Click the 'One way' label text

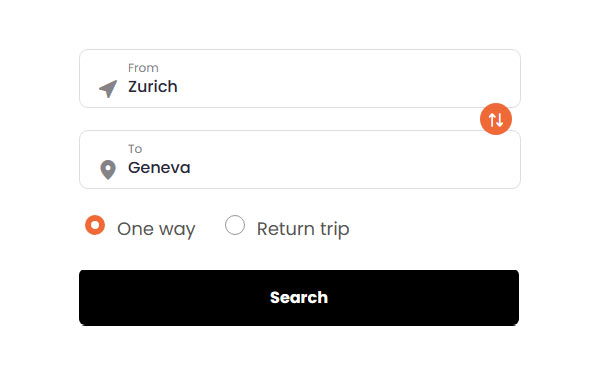pyautogui.click(x=156, y=229)
